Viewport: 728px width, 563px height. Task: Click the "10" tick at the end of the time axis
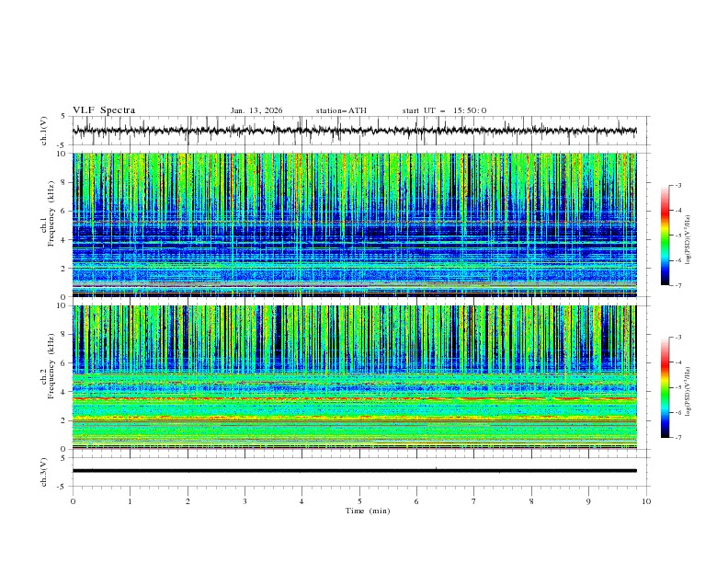646,501
